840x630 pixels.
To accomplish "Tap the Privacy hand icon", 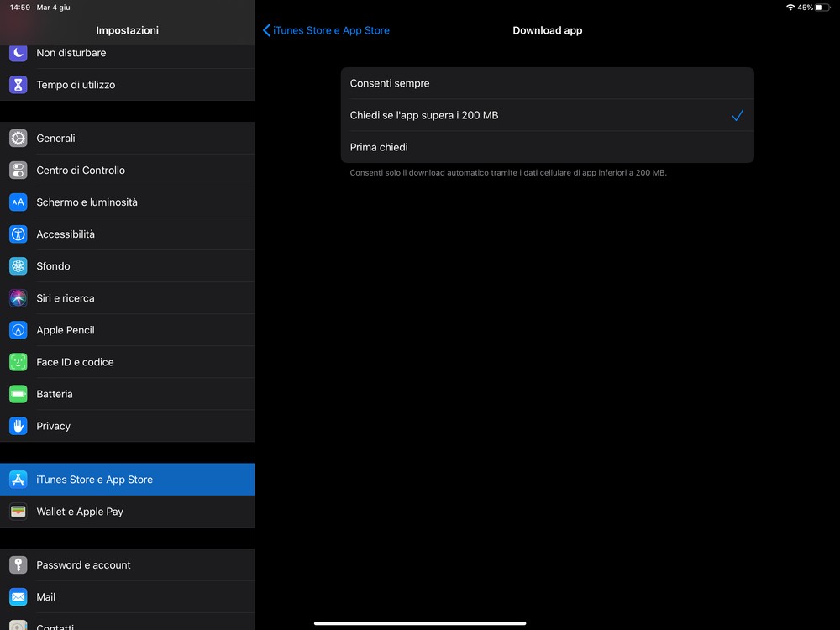I will (18, 426).
